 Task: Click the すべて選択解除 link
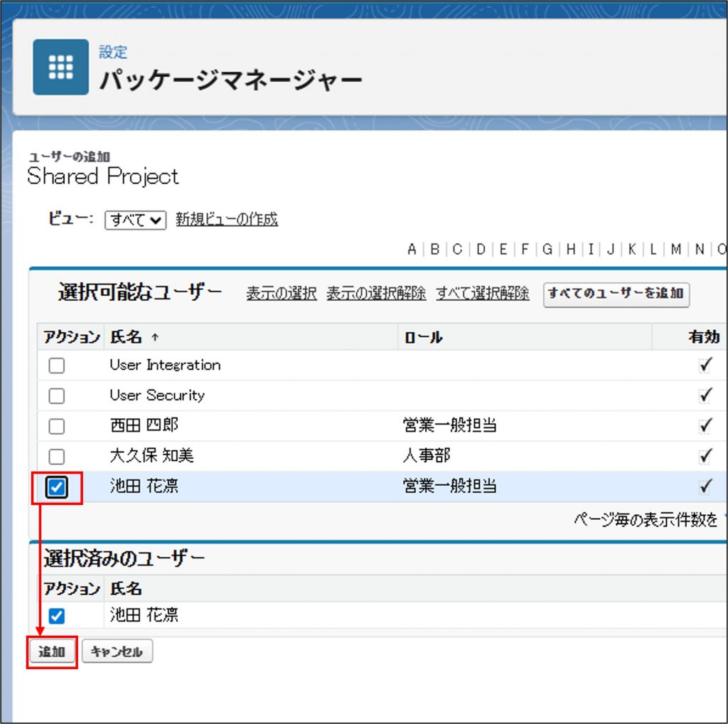click(483, 293)
